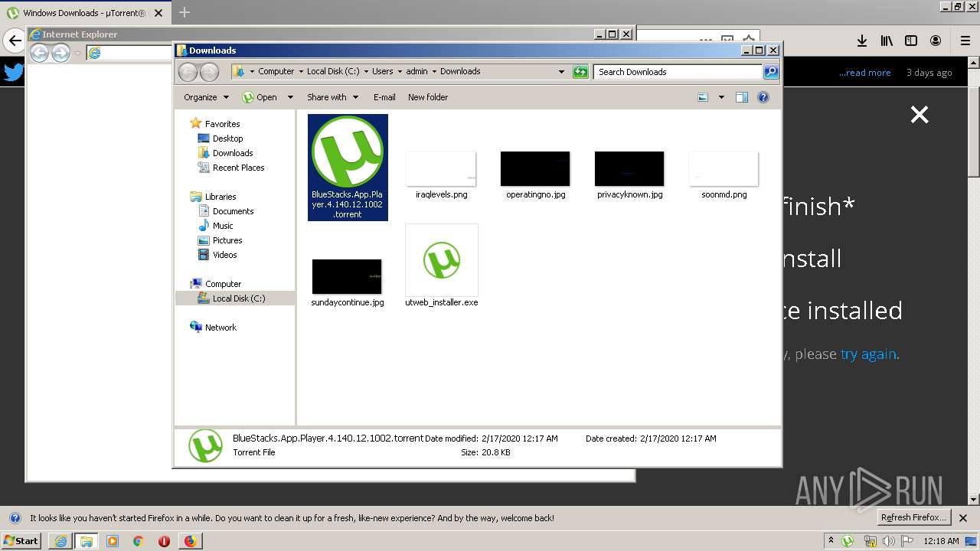The image size is (980, 551).
Task: Click the 'try again' link
Action: point(868,354)
